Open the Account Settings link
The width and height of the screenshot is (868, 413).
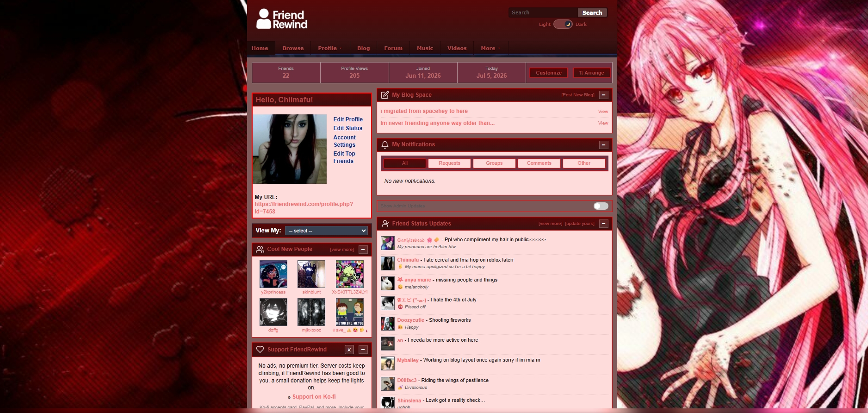345,141
